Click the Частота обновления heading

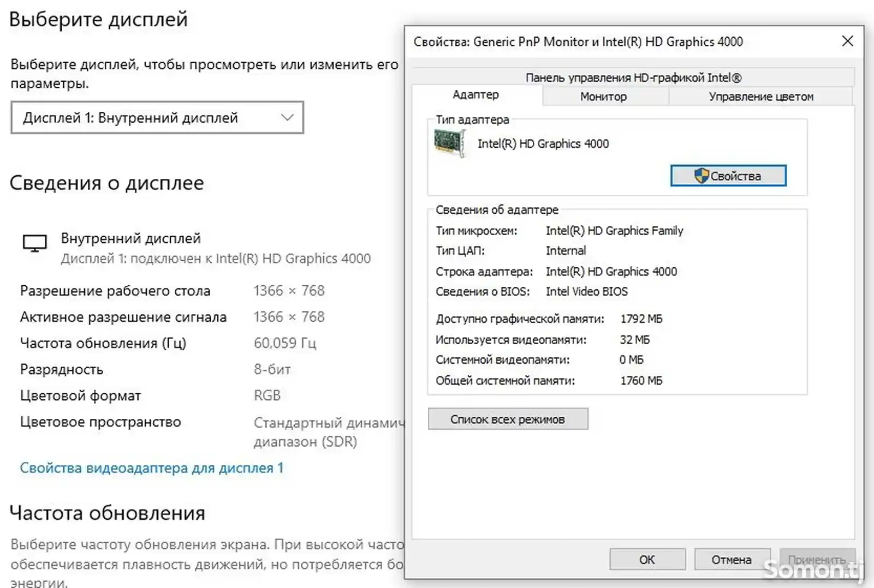coord(107,513)
